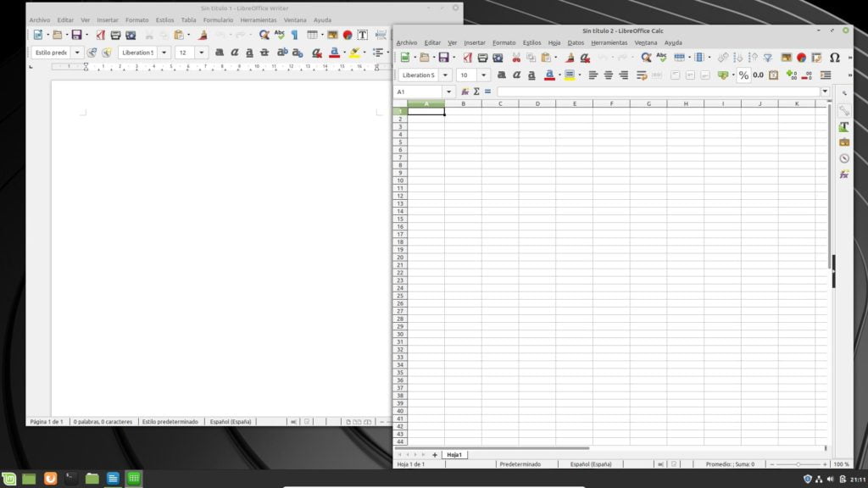
Task: Open Navigator in Calc sidebar
Action: 844,158
